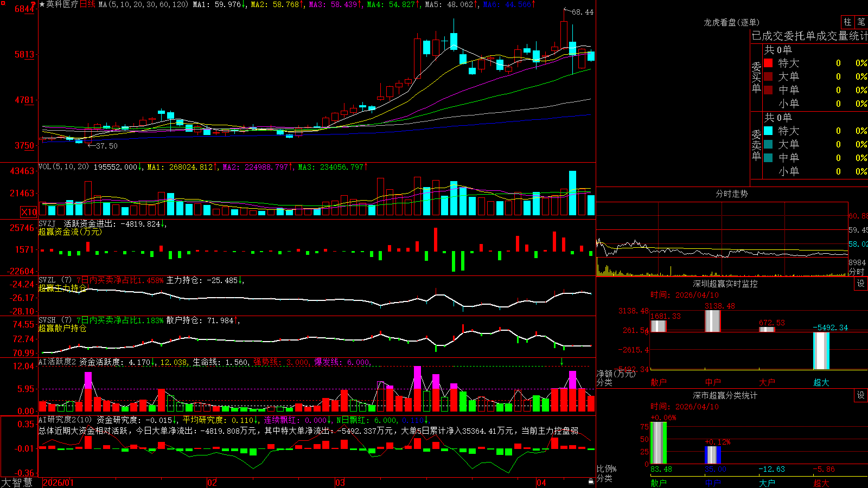Click the teal 中单 sell-order swatch
The height and width of the screenshot is (488, 868).
[768, 158]
